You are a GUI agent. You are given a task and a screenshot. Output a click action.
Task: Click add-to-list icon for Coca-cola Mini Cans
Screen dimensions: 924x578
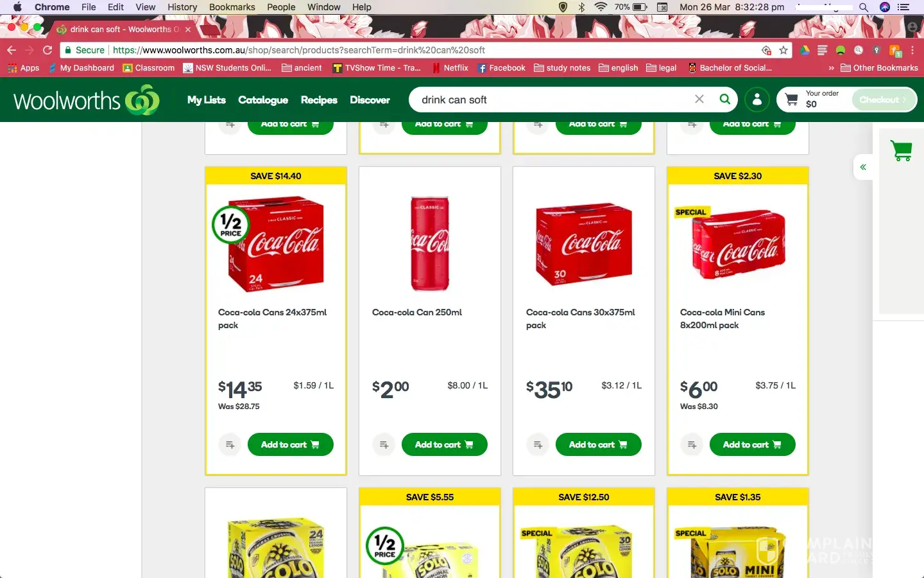click(x=692, y=444)
